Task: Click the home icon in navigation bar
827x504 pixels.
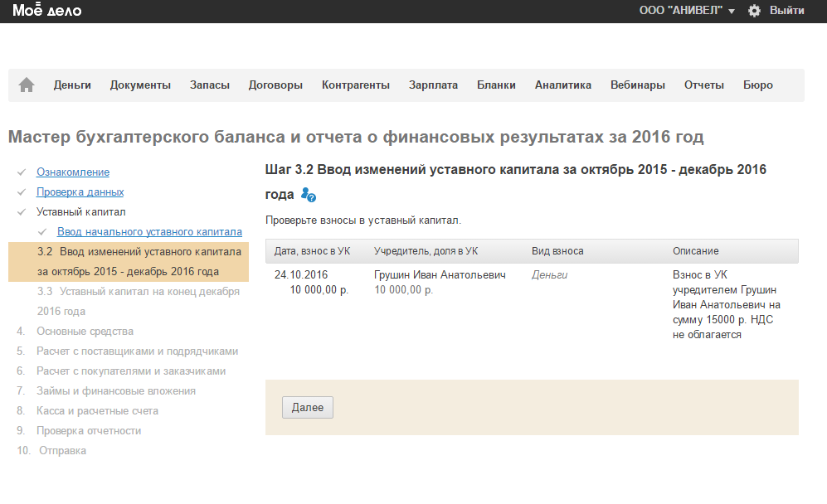Action: (x=27, y=85)
